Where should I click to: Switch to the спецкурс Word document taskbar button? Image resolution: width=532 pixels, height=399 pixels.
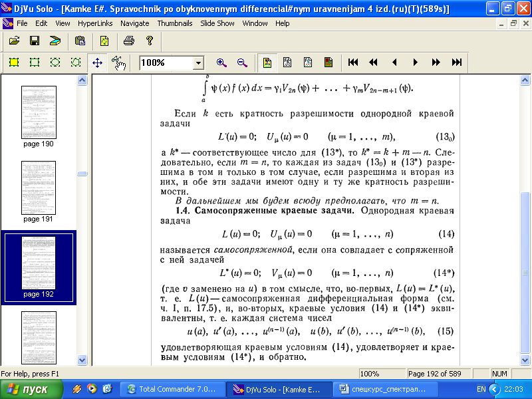[385, 389]
